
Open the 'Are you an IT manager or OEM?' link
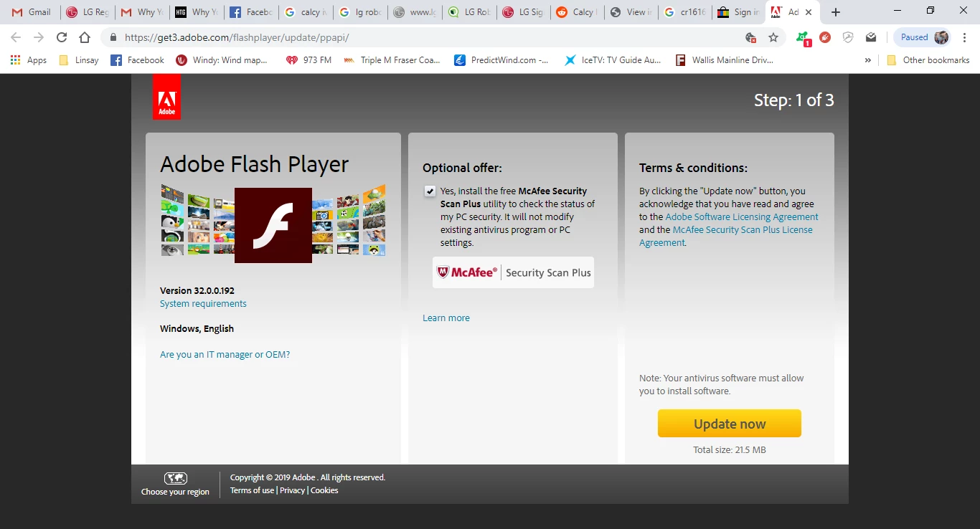point(225,355)
